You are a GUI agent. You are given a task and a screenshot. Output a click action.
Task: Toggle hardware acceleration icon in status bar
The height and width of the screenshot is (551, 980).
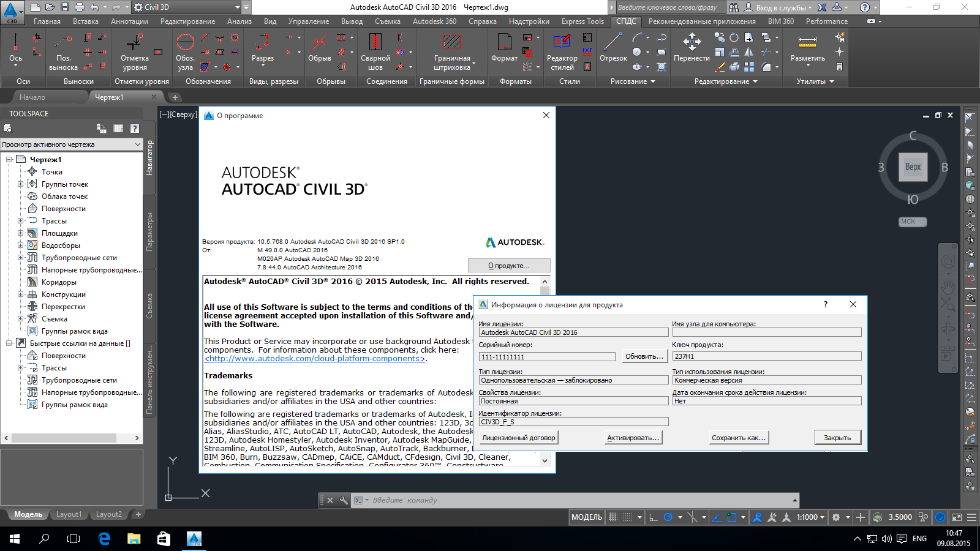[x=941, y=517]
